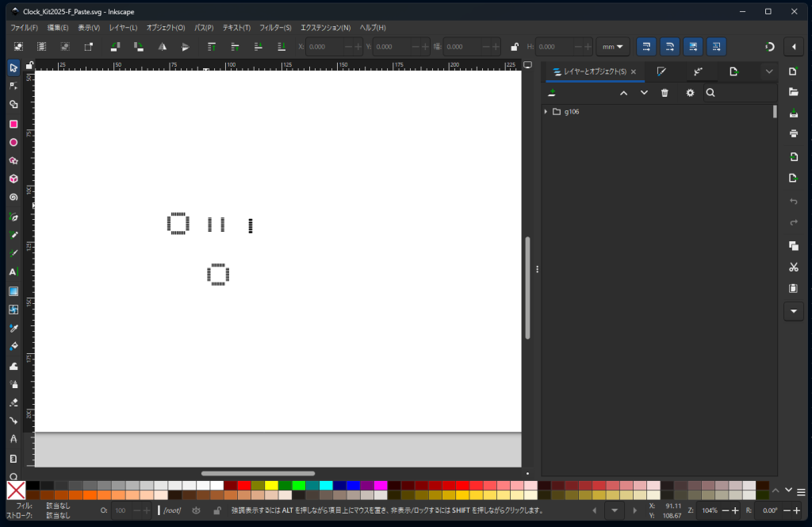812x527 pixels.
Task: Open the dock panel chevron dropdown
Action: (768, 71)
